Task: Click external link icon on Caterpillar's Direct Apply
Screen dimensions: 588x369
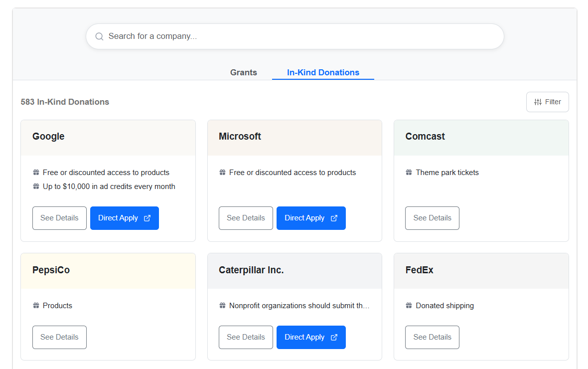Action: (x=333, y=337)
